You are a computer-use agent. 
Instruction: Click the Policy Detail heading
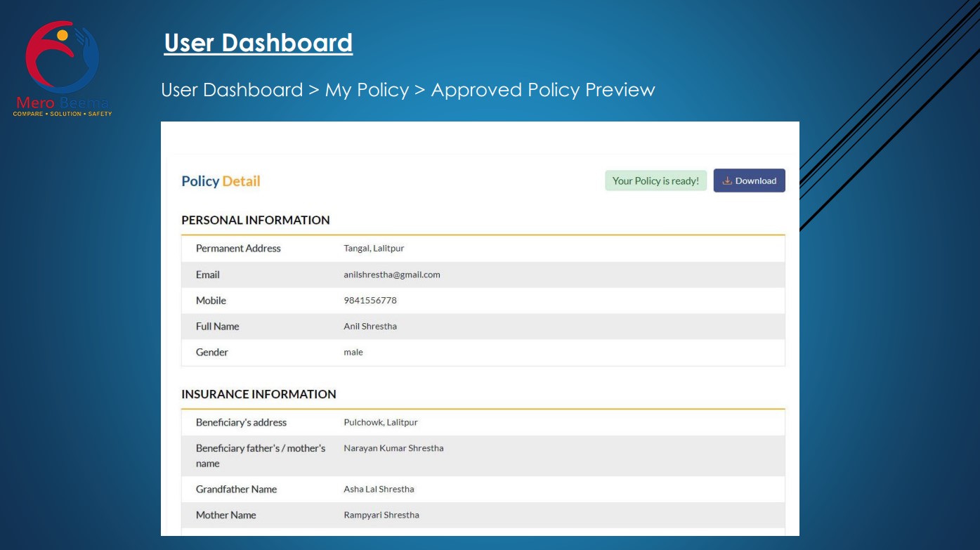pyautogui.click(x=221, y=181)
